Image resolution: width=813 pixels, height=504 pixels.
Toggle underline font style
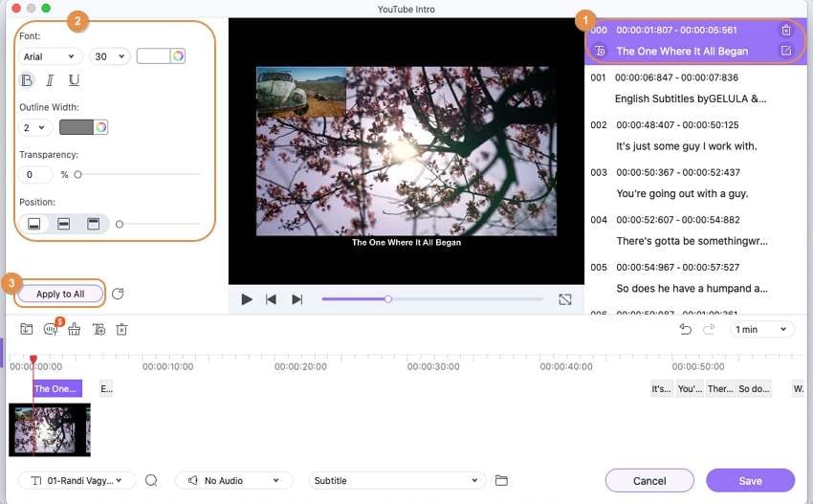(74, 80)
